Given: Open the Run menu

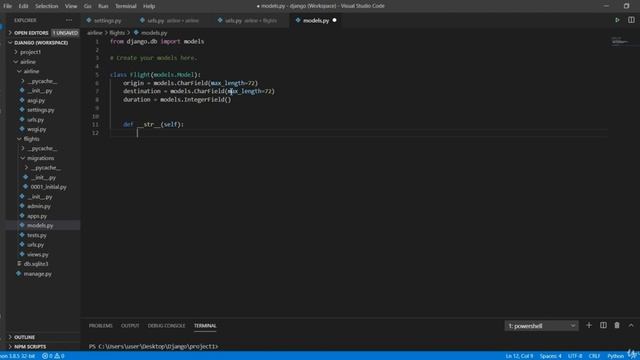Looking at the screenshot, I should (103, 6).
